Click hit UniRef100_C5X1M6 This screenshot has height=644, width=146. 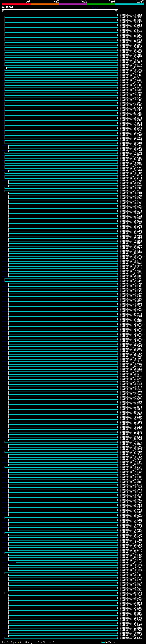[x=131, y=93]
